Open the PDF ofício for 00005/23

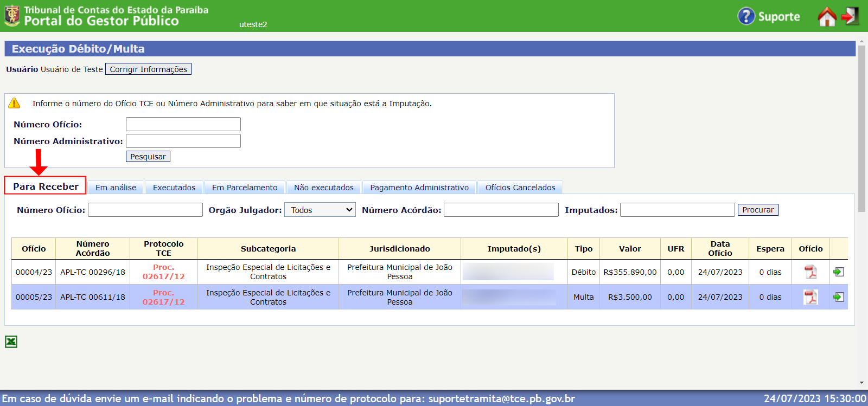click(x=810, y=297)
